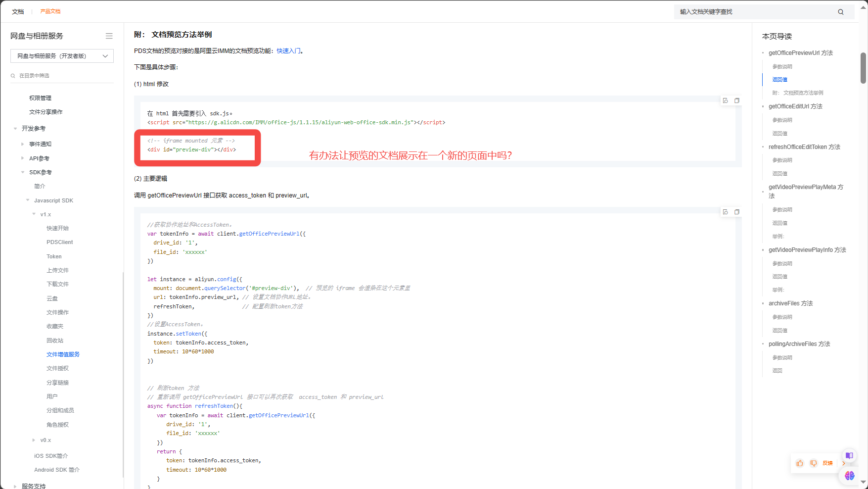Copy the getOfficePreviewUrl logic code block

pos(737,212)
